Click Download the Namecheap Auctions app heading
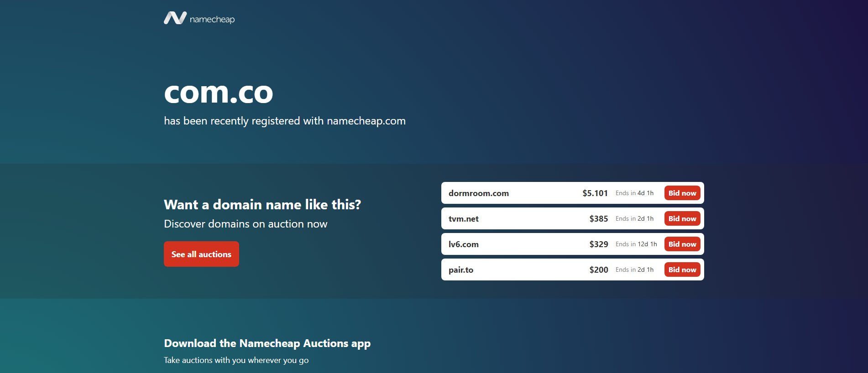The width and height of the screenshot is (868, 373). click(267, 343)
